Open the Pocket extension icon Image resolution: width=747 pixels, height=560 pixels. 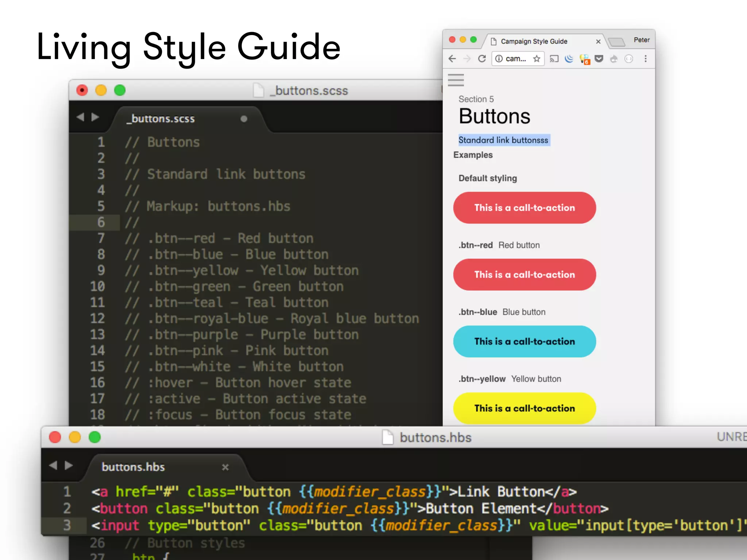[x=599, y=59]
